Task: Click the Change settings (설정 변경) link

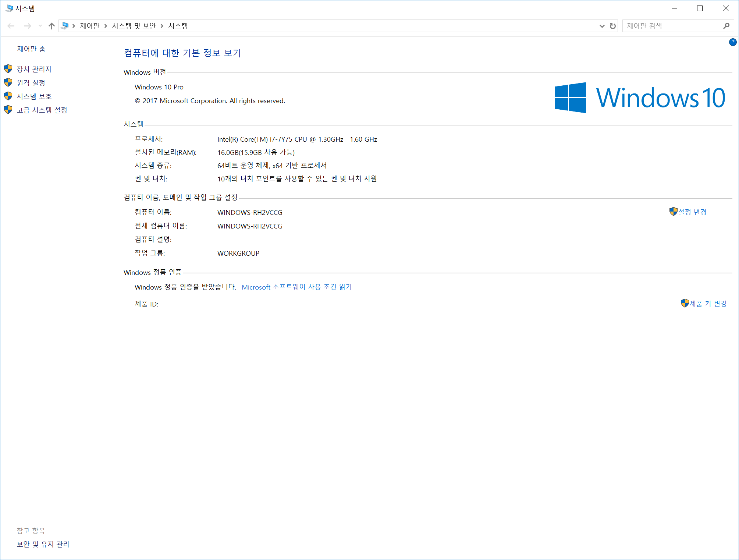Action: click(692, 212)
